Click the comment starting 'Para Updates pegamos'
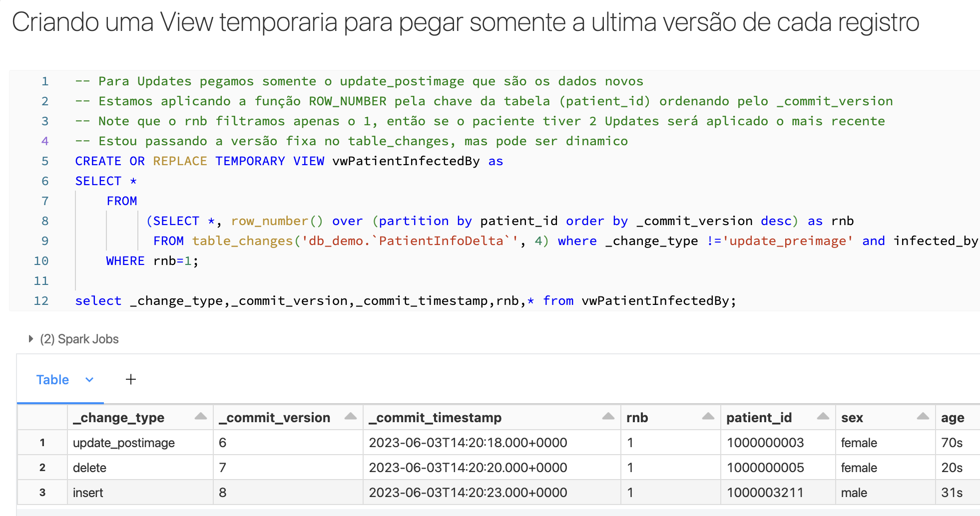The width and height of the screenshot is (980, 516). tap(359, 81)
